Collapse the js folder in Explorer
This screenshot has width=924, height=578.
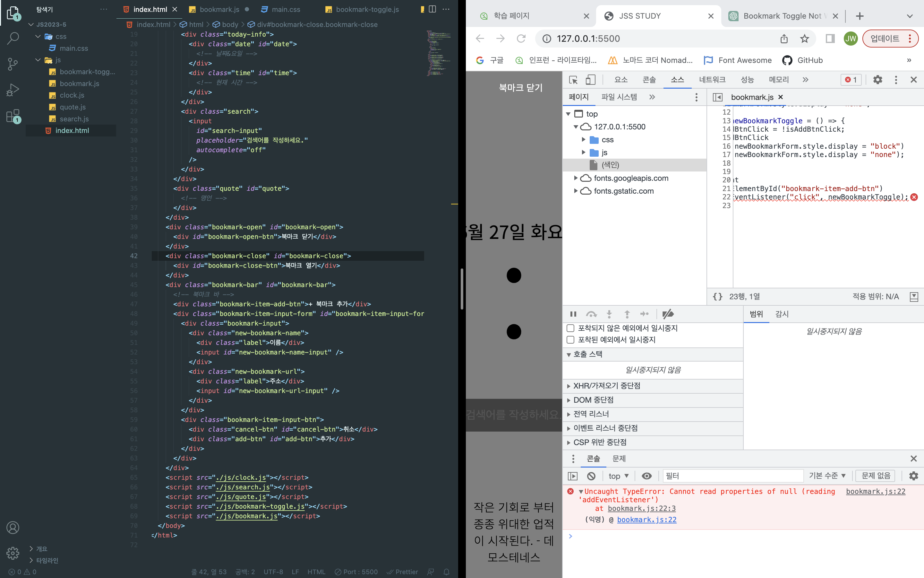point(38,60)
